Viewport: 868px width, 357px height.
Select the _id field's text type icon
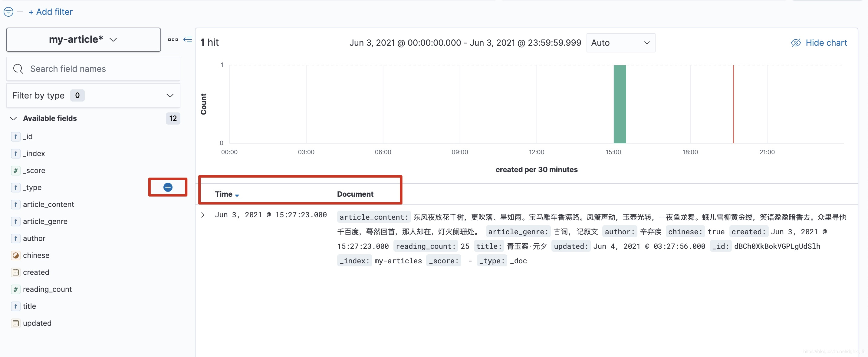pos(15,136)
